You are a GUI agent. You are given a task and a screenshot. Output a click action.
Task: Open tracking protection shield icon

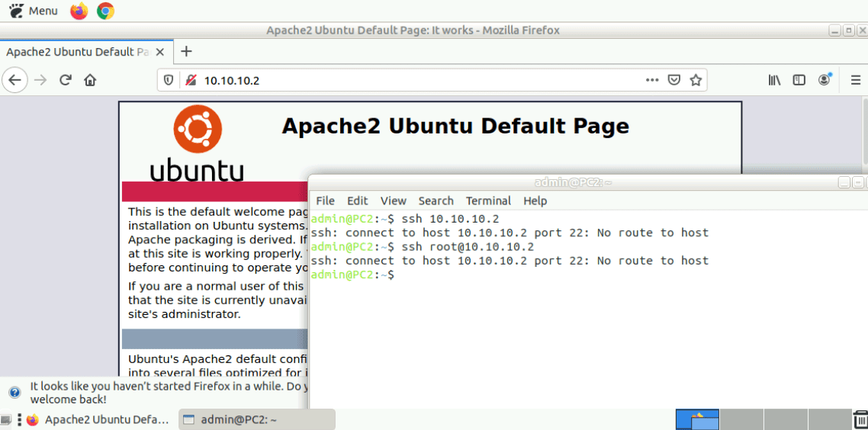(169, 80)
